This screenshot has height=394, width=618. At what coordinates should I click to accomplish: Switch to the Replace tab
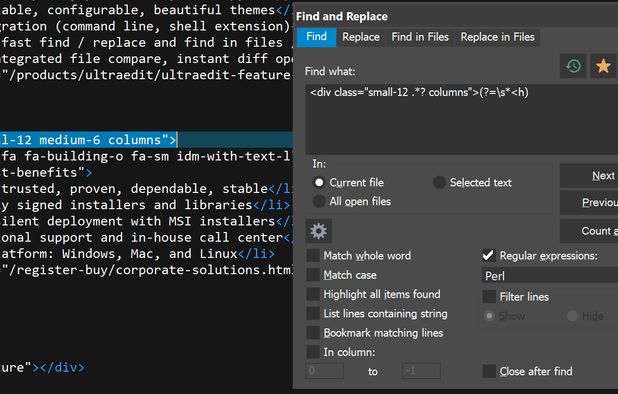[361, 37]
